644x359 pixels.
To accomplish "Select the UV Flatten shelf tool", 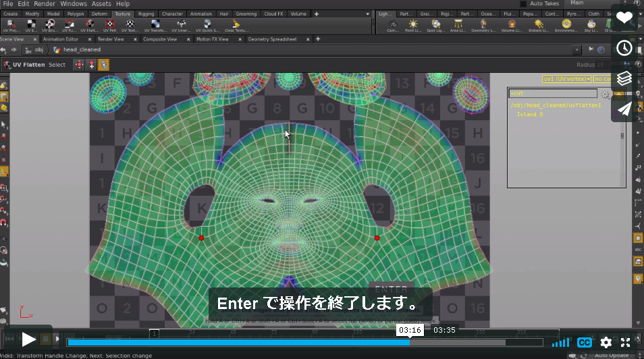I will pos(89,26).
